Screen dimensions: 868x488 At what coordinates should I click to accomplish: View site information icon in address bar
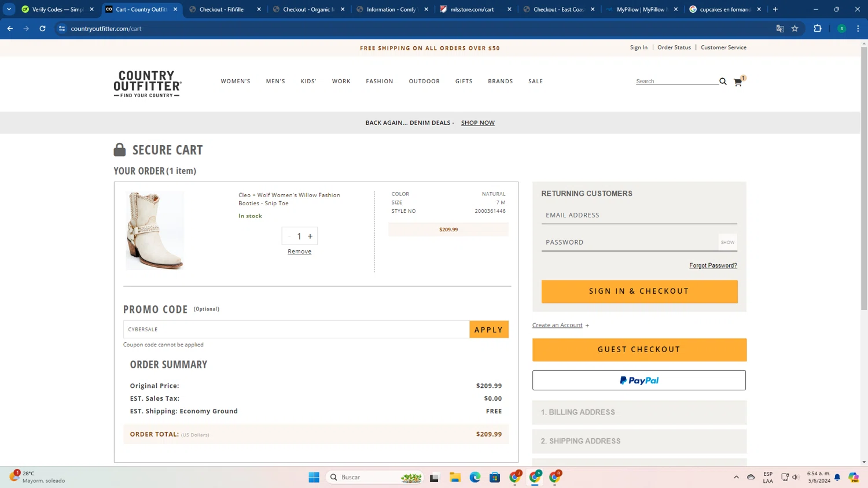pos(62,28)
